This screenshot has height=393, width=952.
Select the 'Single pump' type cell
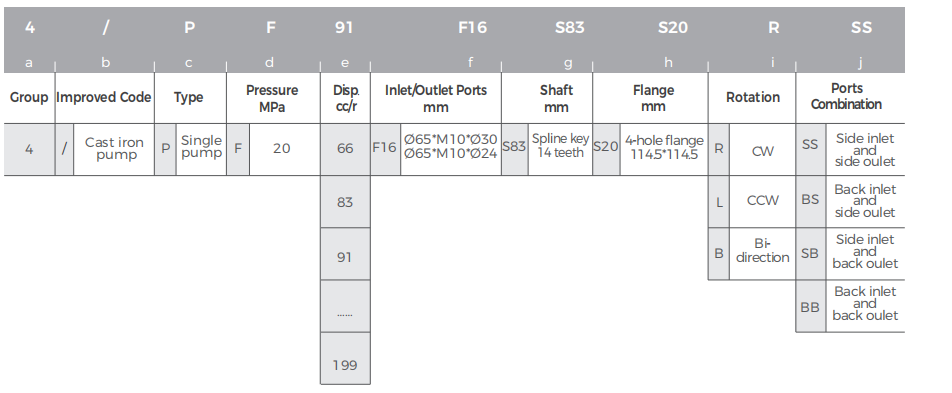click(x=201, y=147)
